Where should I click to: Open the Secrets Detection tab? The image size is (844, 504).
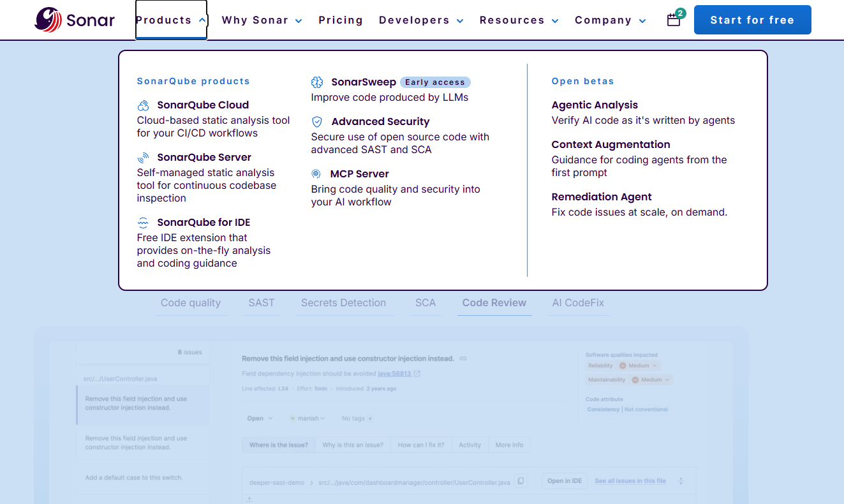coord(344,302)
